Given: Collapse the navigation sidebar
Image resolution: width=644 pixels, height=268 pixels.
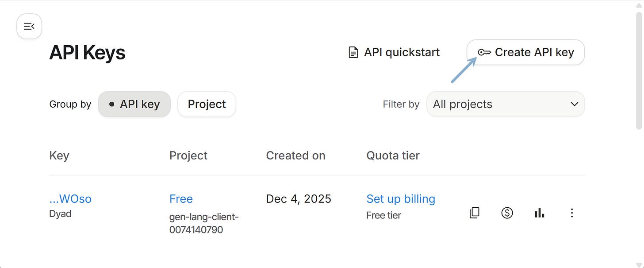Looking at the screenshot, I should click(29, 26).
